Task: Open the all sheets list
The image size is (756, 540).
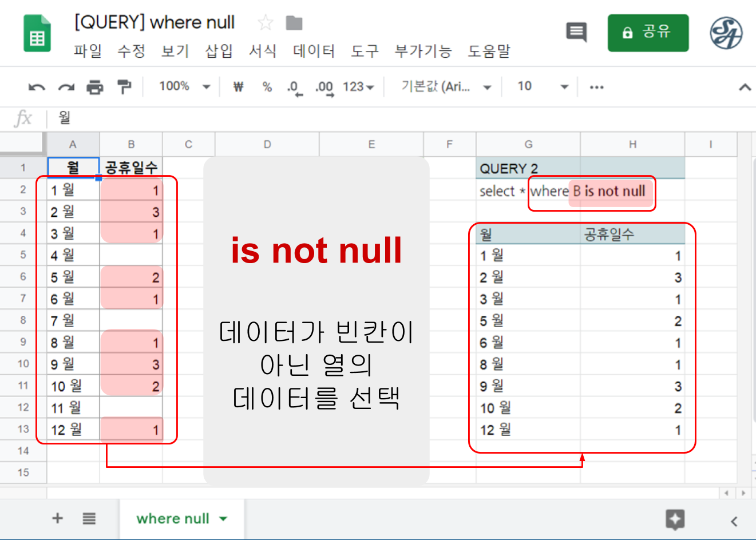Action: (89, 518)
